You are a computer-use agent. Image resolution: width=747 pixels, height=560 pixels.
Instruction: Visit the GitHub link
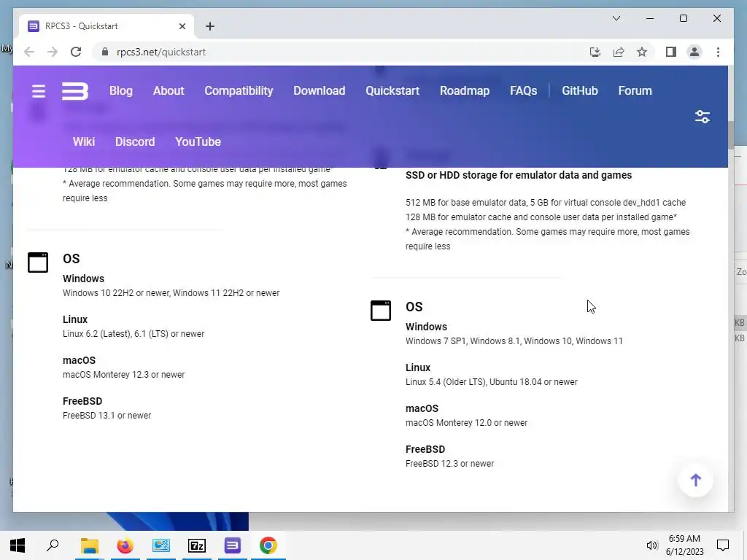(580, 91)
